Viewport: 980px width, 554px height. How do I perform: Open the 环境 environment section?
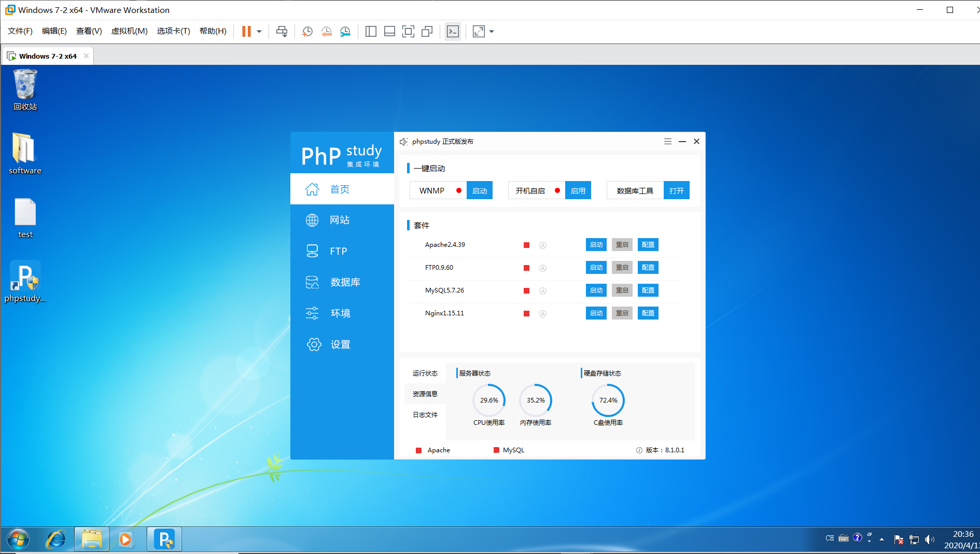click(x=342, y=313)
